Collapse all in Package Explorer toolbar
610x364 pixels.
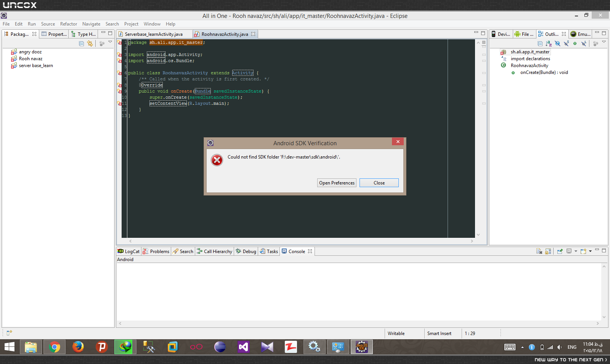(x=81, y=43)
